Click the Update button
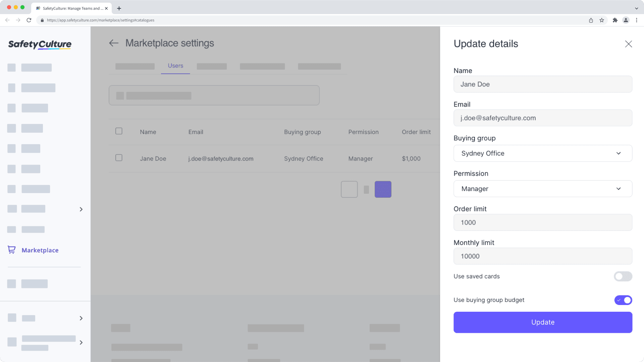Image resolution: width=644 pixels, height=362 pixels. click(543, 322)
